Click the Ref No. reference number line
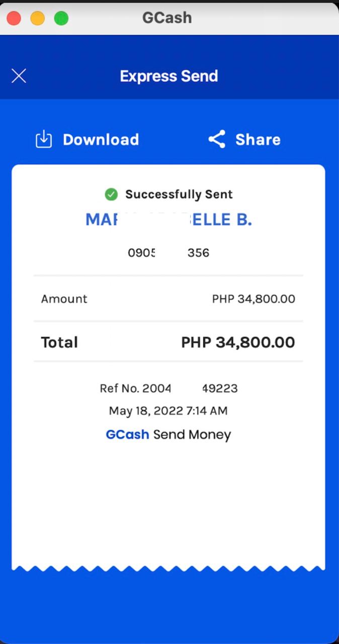This screenshot has width=339, height=644. [x=168, y=388]
